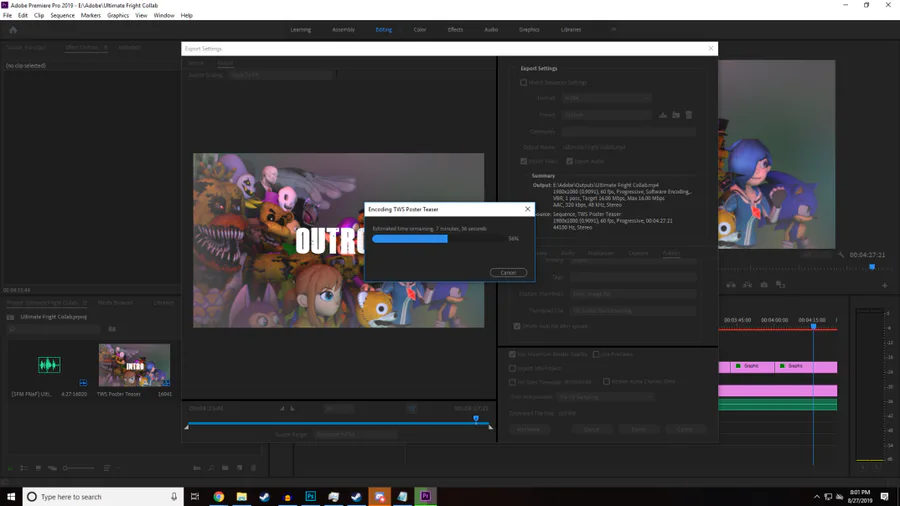Screen dimensions: 900x506
Task: Toggle Render Alpha Channel Only checkbox
Action: coord(606,382)
